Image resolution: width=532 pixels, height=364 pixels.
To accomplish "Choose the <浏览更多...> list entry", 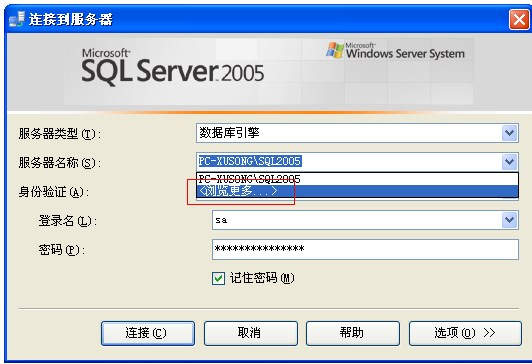I will click(357, 191).
